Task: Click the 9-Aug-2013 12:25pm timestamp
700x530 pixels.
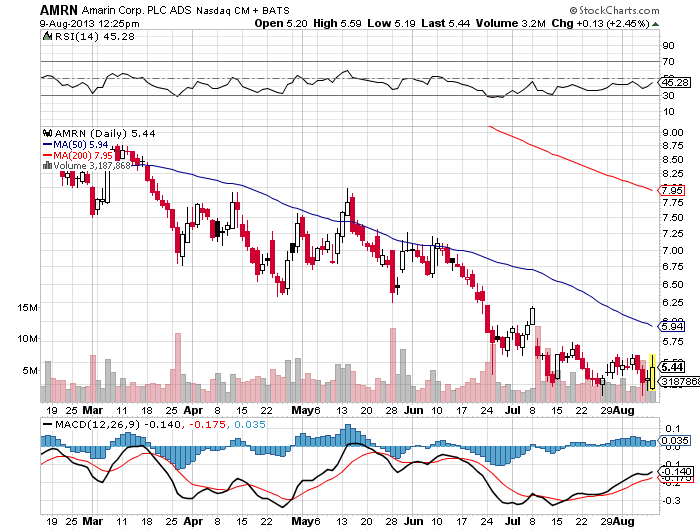Action: pos(89,24)
